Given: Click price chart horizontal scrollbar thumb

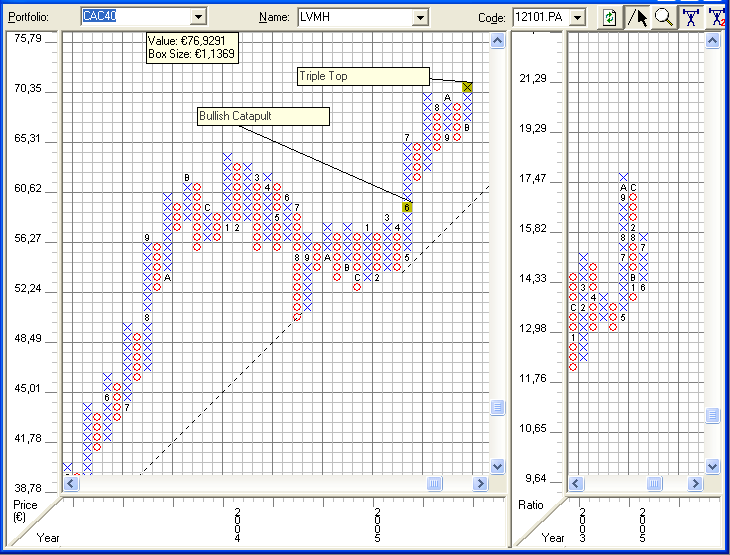Looking at the screenshot, I should (434, 483).
